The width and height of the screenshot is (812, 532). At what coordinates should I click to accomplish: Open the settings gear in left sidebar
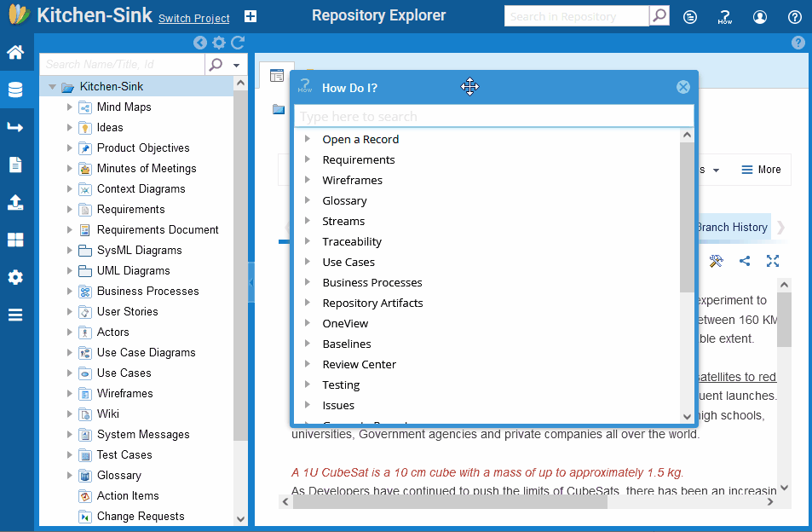click(x=15, y=277)
